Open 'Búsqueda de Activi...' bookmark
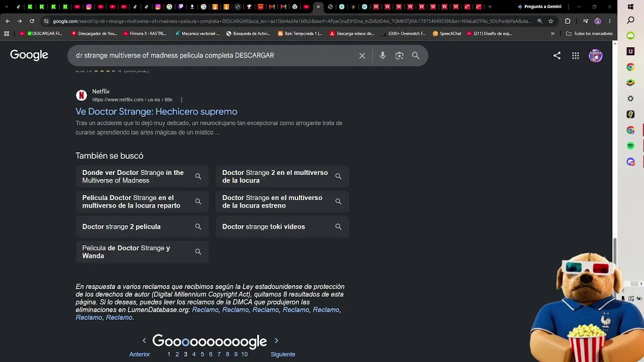The height and width of the screenshot is (362, 644). pos(248,34)
